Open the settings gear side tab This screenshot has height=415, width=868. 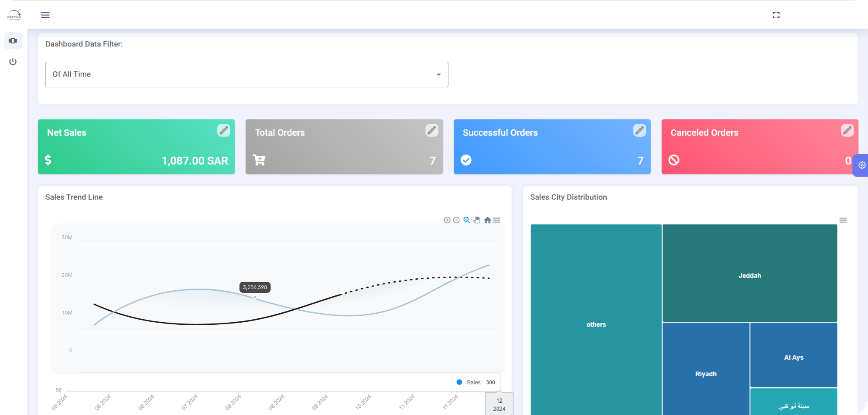[862, 165]
